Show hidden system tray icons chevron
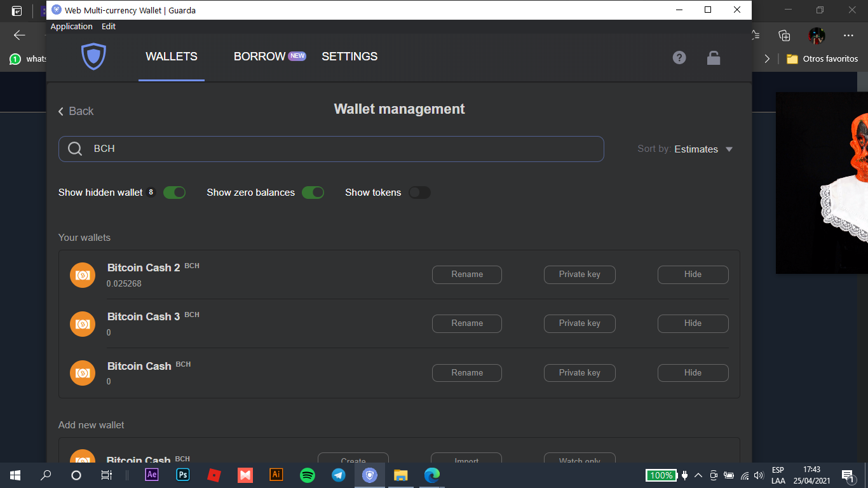 click(x=698, y=475)
